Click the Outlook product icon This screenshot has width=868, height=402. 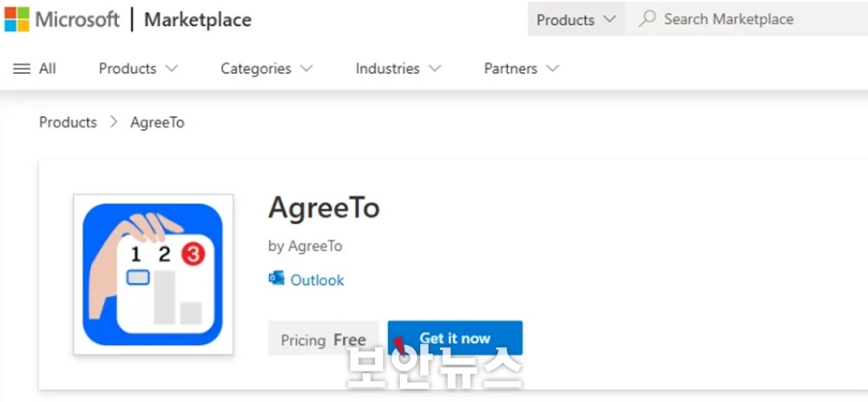[277, 279]
